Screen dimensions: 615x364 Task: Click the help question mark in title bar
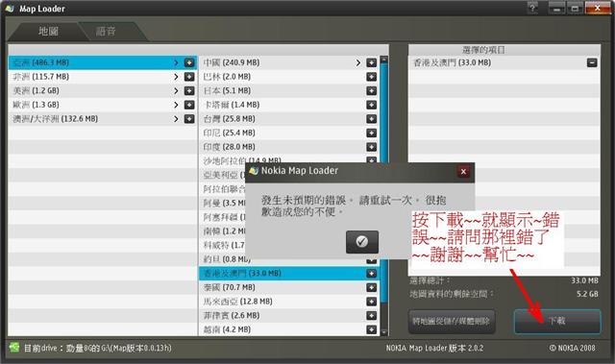(532, 8)
